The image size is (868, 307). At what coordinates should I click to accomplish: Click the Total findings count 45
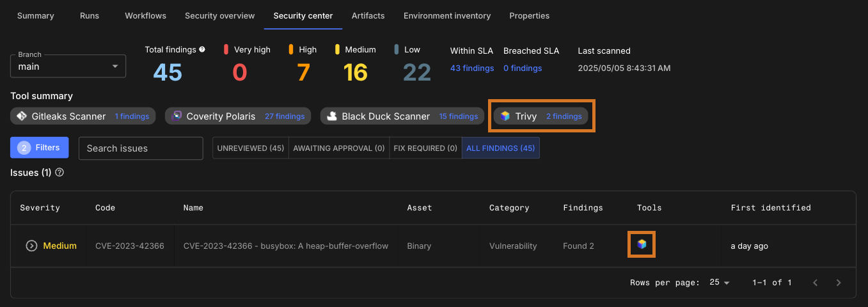point(168,72)
